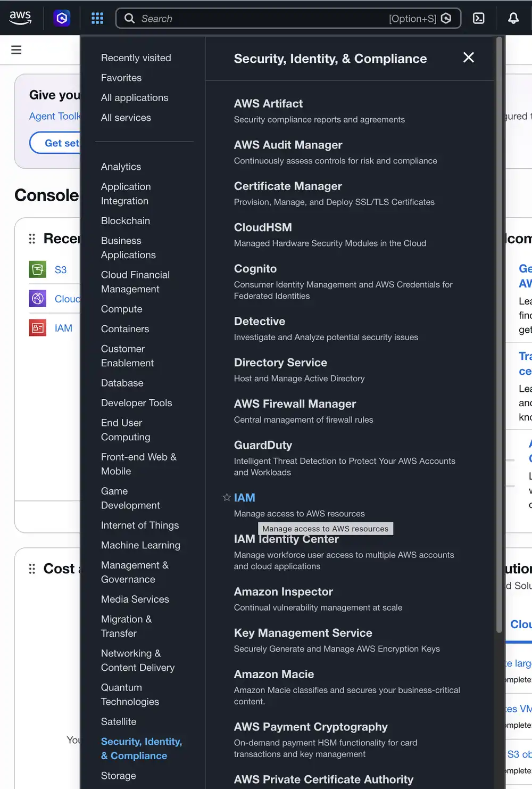The width and height of the screenshot is (532, 789).
Task: Close the Security, Identity, & Compliance panel
Action: click(469, 57)
